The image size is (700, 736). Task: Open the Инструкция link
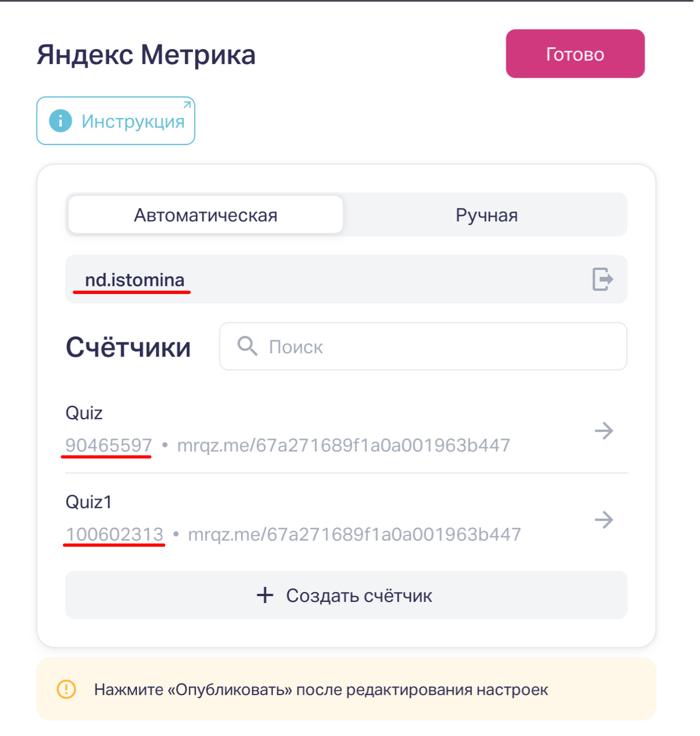click(x=133, y=121)
